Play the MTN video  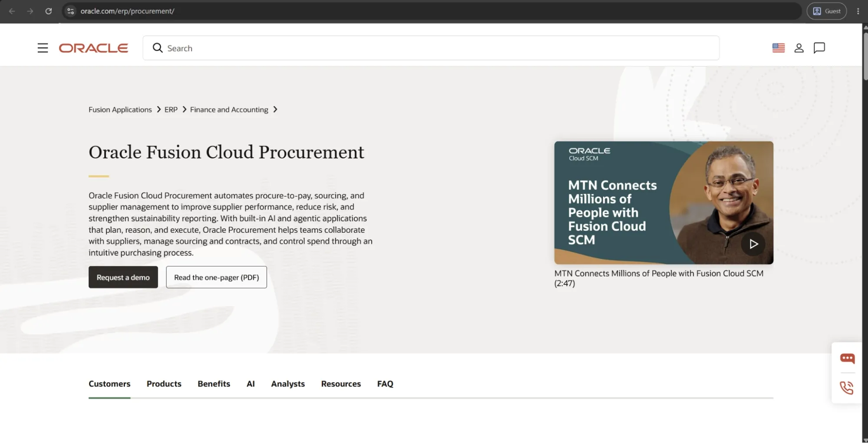click(x=753, y=244)
